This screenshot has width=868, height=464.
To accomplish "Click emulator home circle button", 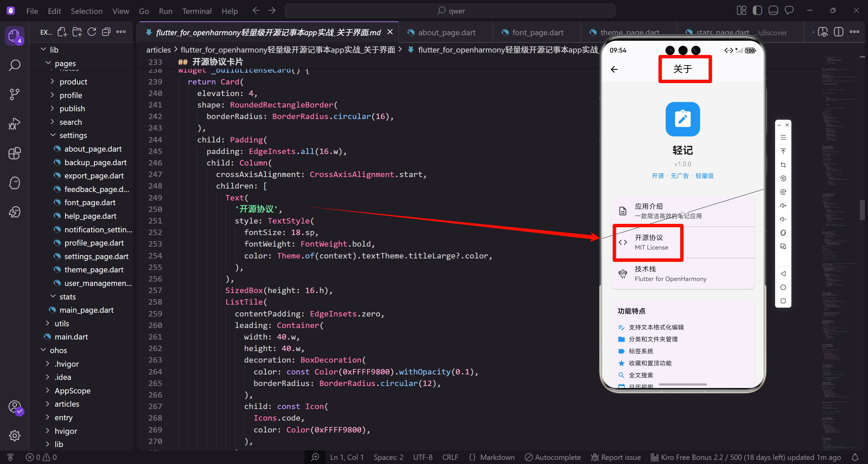I will [783, 287].
